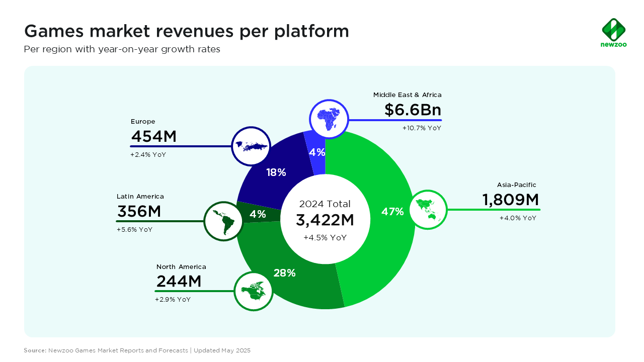
Task: Click the Games market revenues title
Action: [187, 31]
